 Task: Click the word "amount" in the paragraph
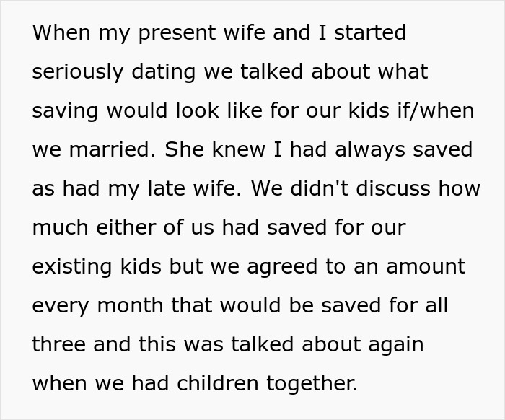[x=426, y=266]
